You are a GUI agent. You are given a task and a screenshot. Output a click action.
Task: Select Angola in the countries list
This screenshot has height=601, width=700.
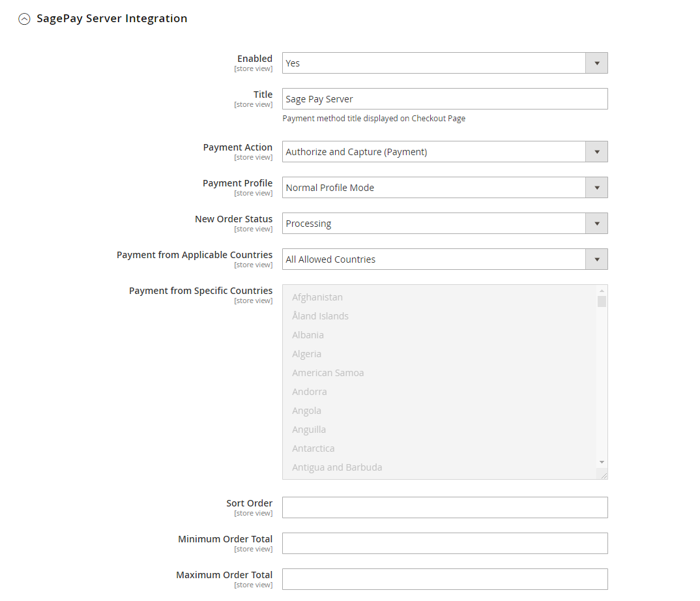[x=306, y=410]
